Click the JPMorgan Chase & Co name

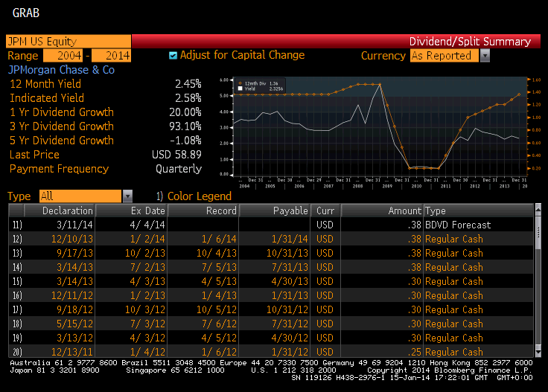[61, 70]
